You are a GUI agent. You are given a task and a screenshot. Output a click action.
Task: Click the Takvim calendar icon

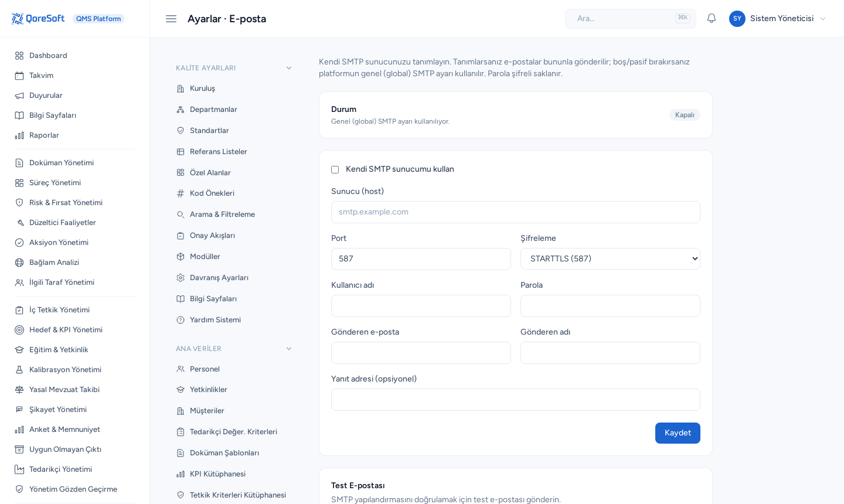coord(19,76)
